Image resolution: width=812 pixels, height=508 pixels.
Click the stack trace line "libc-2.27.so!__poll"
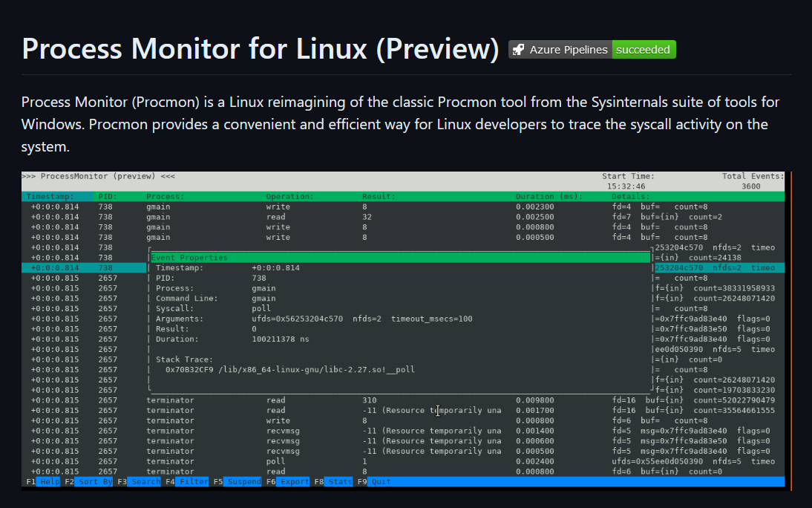(x=290, y=370)
